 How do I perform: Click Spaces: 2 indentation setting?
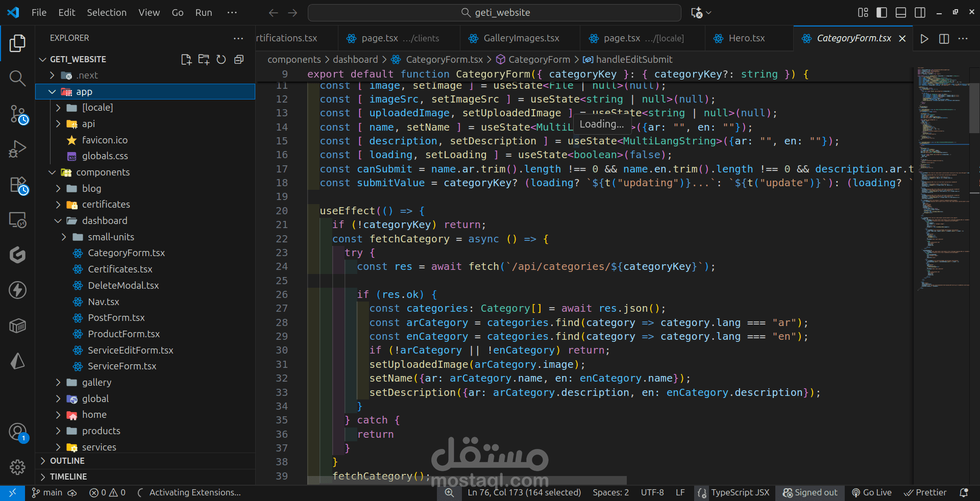click(610, 493)
